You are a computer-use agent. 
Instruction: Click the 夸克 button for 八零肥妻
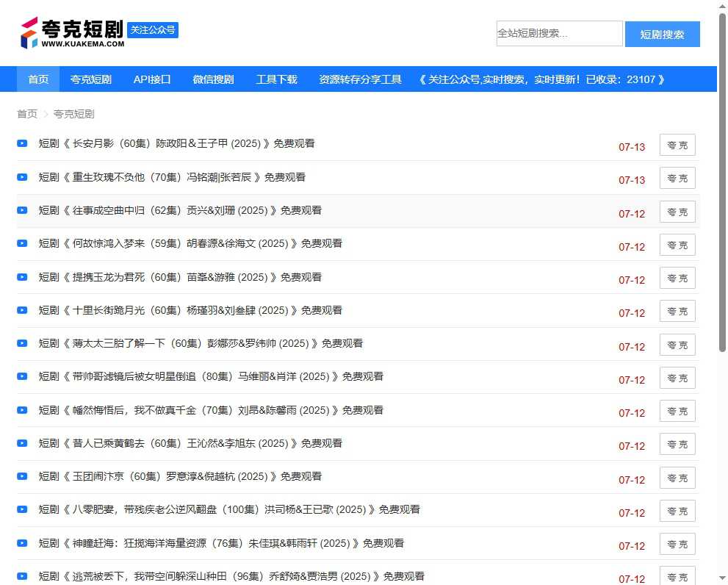pyautogui.click(x=677, y=510)
